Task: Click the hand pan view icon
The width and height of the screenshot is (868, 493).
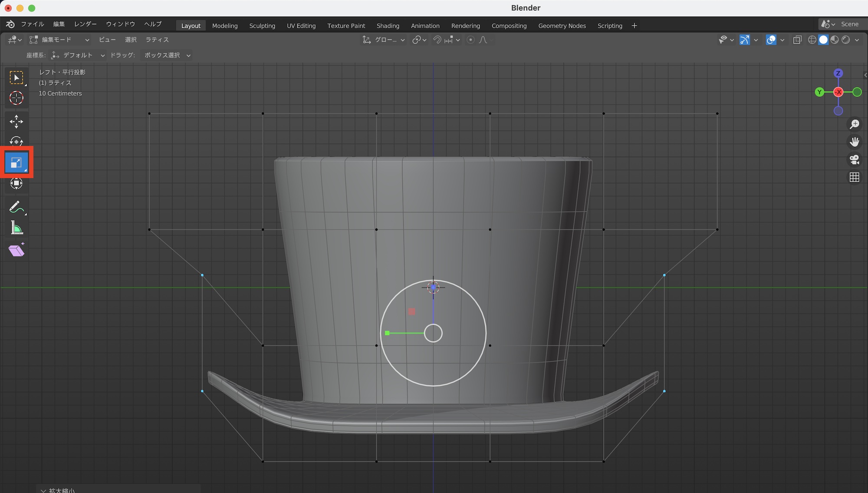Action: tap(854, 142)
